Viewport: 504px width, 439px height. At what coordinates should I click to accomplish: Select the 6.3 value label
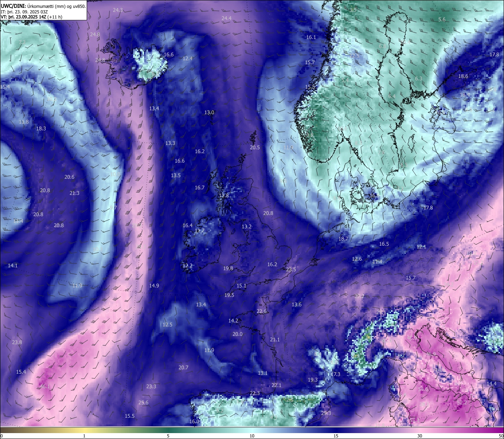pyautogui.click(x=419, y=78)
